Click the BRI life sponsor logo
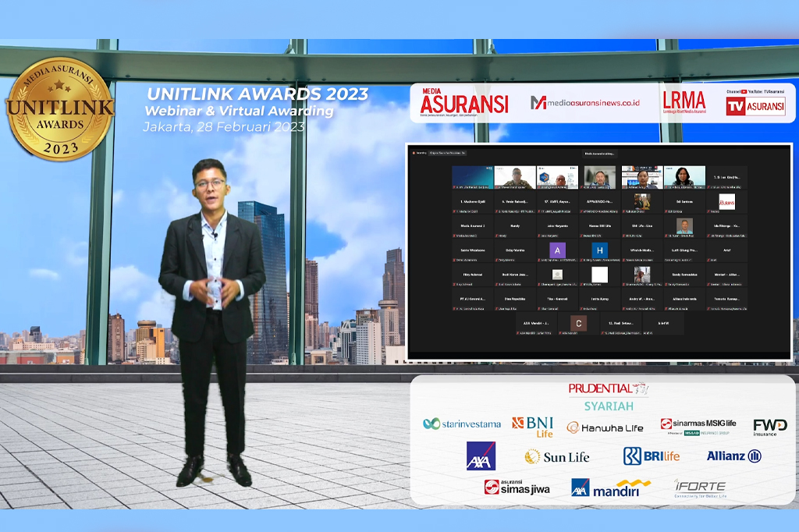Viewport: 799px width, 532px height. click(652, 456)
